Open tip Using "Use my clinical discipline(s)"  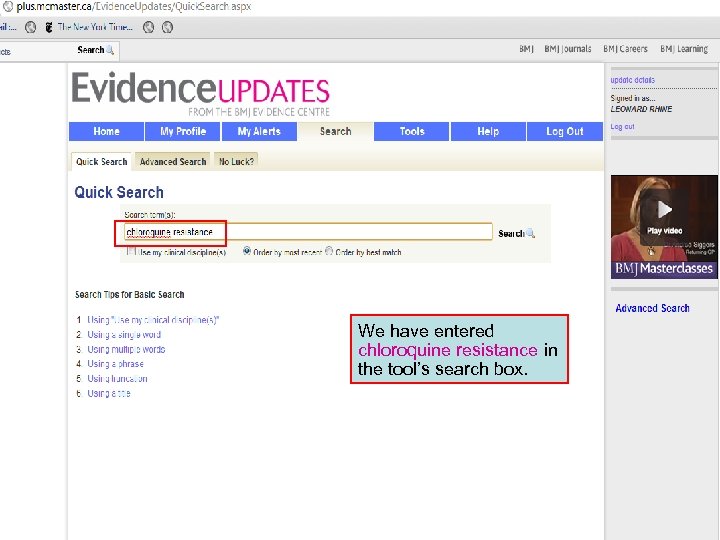153,320
